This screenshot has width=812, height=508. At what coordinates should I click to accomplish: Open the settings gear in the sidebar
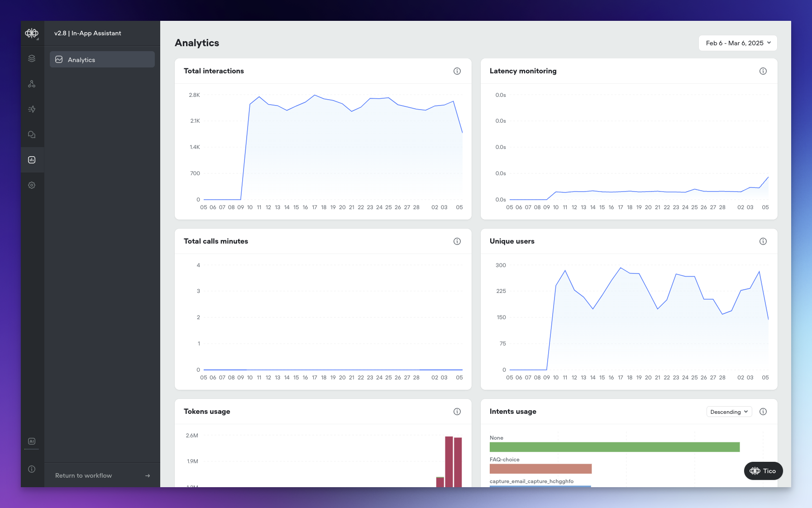[x=32, y=185]
